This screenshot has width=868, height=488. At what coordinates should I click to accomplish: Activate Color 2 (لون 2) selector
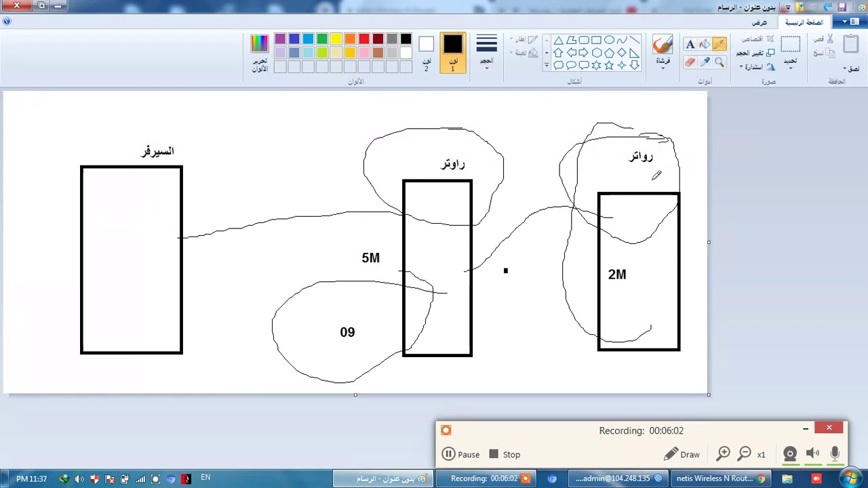pos(426,54)
